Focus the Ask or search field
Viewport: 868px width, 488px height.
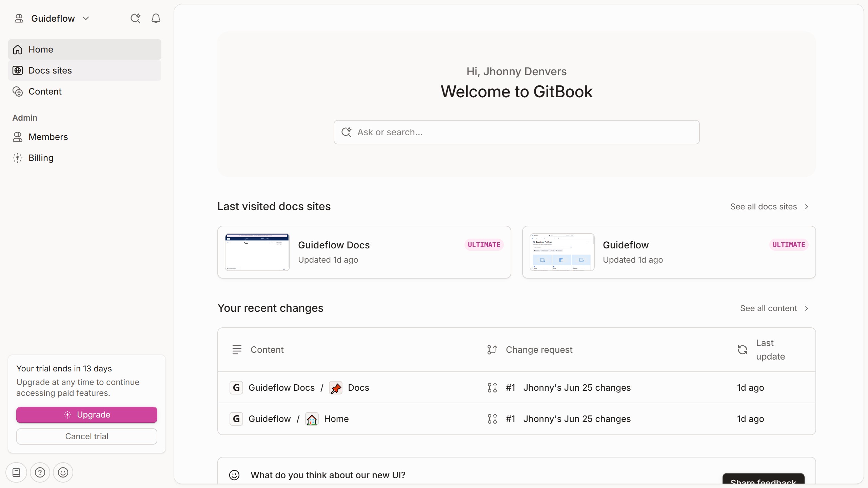click(x=516, y=132)
